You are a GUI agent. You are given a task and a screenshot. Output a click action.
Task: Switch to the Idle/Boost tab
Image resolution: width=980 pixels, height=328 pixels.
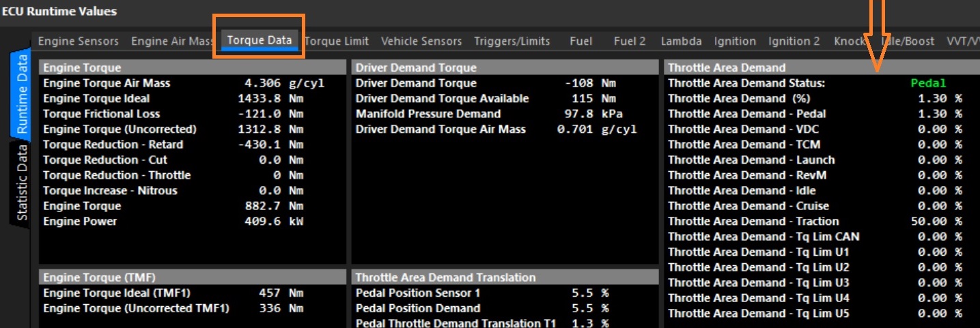(908, 41)
